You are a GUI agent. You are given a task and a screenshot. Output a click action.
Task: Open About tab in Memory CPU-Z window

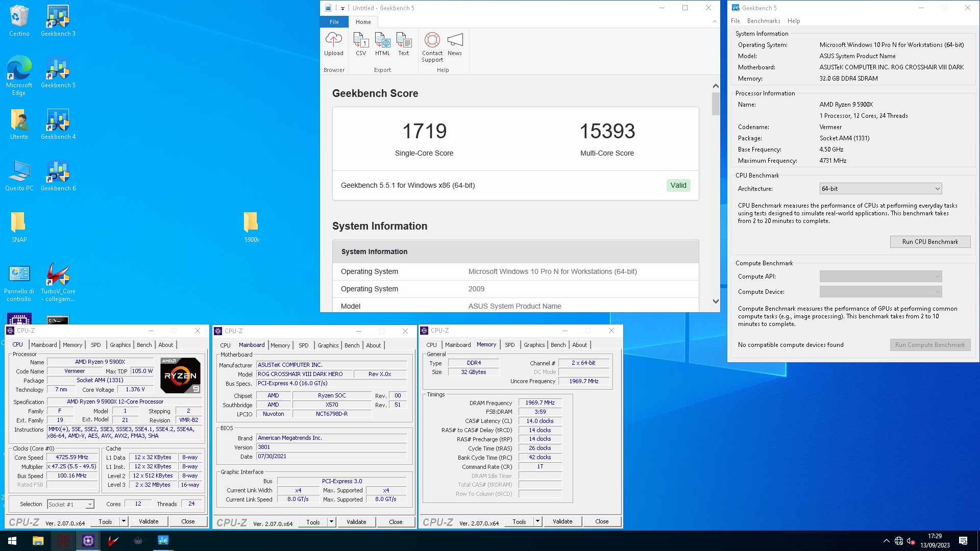579,345
